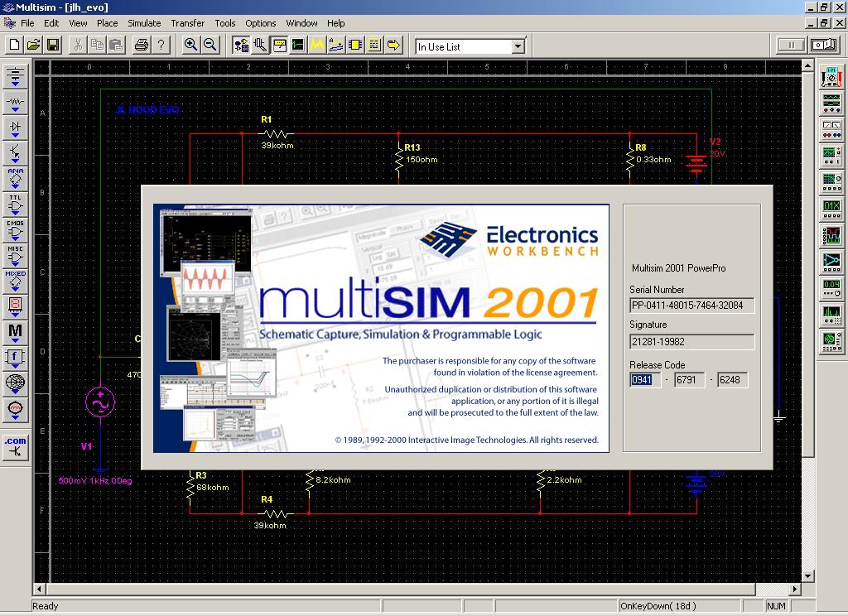Open the Edit menu
Image resolution: width=848 pixels, height=616 pixels.
(51, 23)
